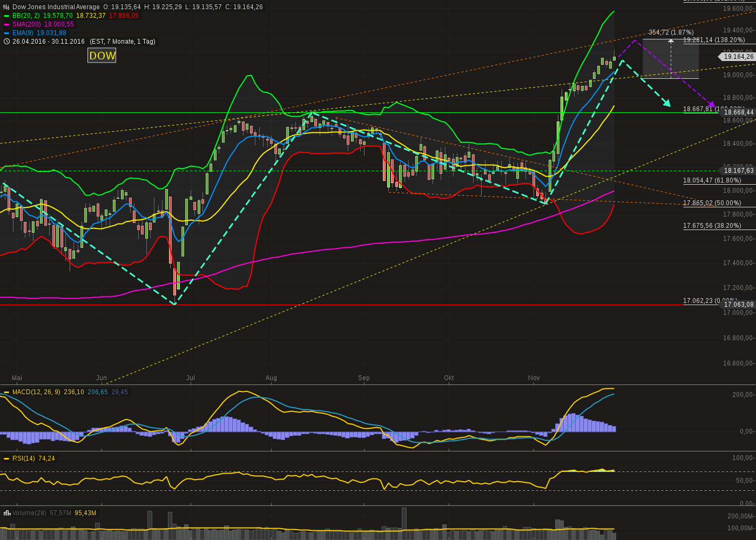This screenshot has height=540, width=756.
Task: Click the blue EMA(9) legend color marker
Action: pos(6,33)
